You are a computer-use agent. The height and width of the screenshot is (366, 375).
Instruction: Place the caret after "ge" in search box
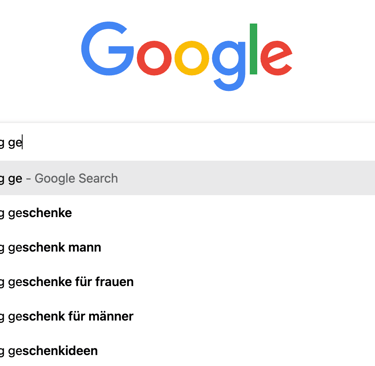23,143
